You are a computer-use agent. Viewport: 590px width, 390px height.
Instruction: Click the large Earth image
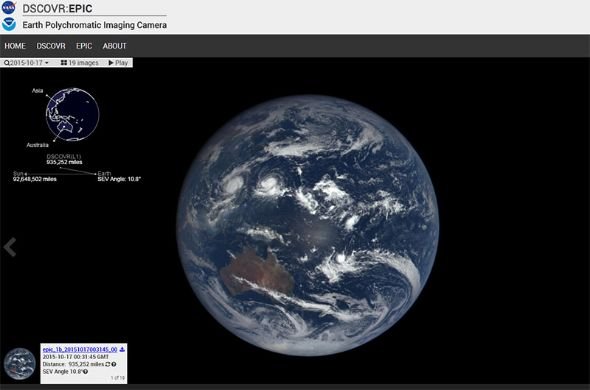pyautogui.click(x=307, y=225)
